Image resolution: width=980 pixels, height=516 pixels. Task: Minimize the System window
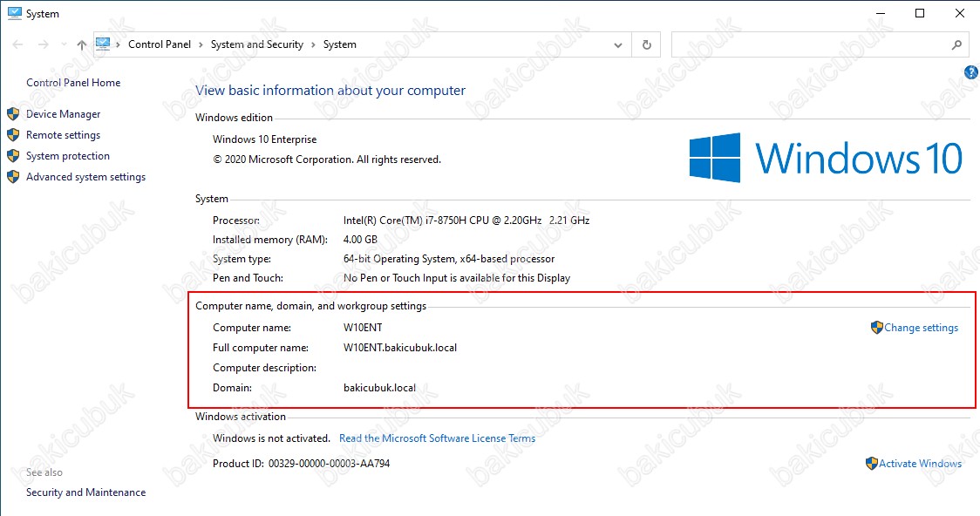click(881, 13)
